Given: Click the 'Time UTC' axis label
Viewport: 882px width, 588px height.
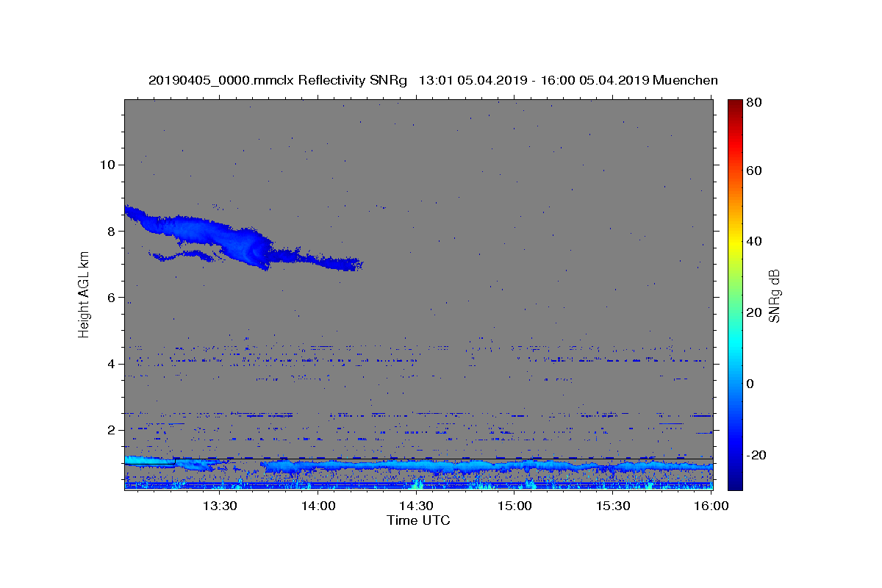Looking at the screenshot, I should pyautogui.click(x=418, y=520).
